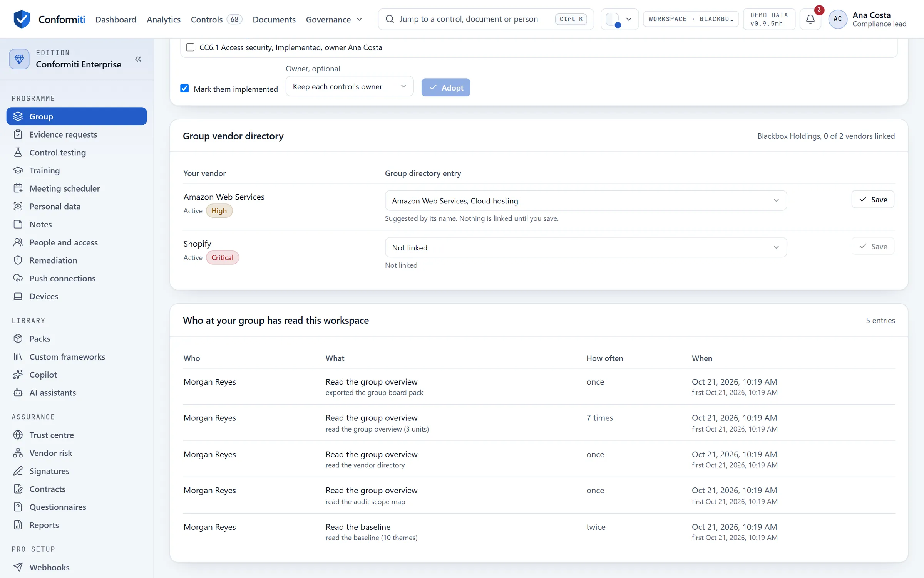Image resolution: width=924 pixels, height=578 pixels.
Task: Select Group in the sidebar
Action: (x=77, y=116)
